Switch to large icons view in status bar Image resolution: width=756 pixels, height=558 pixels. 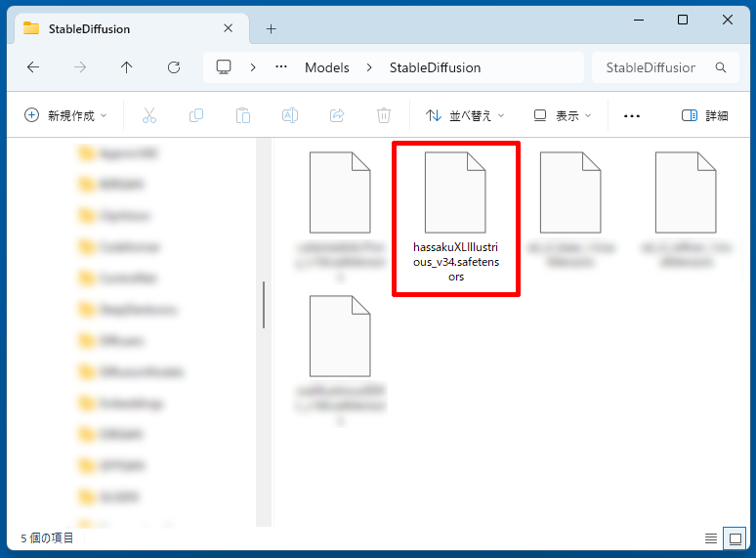(x=735, y=538)
